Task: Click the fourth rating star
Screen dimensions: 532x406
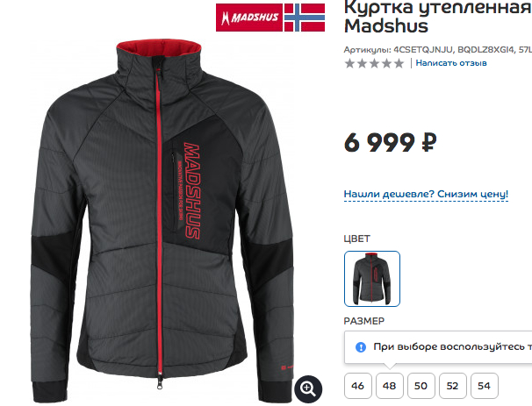Action: point(387,63)
